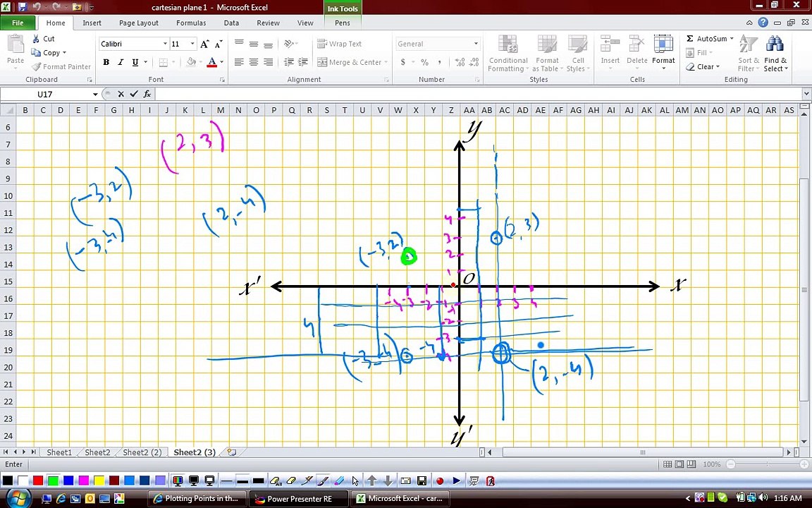Open the General number format dropdown
The image size is (812, 508).
pyautogui.click(x=475, y=44)
